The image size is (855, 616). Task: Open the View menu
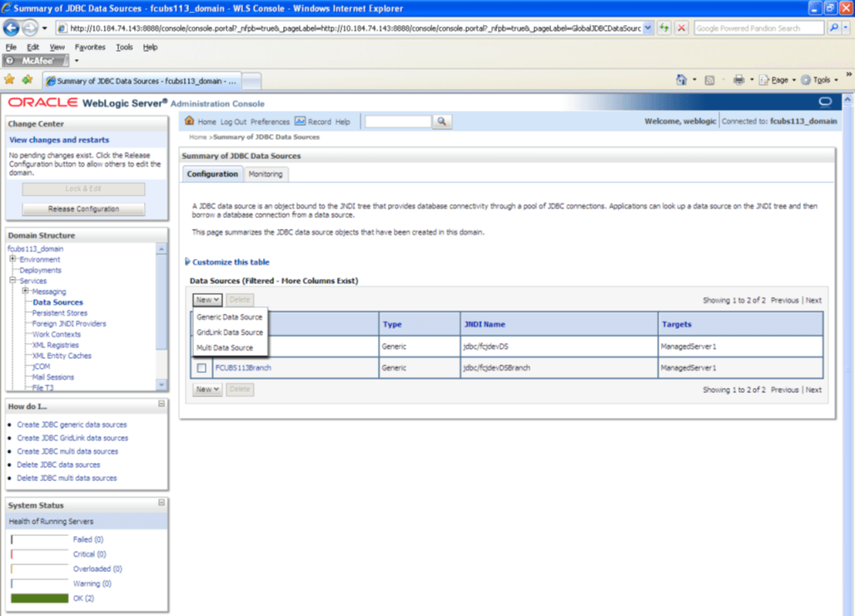[57, 47]
